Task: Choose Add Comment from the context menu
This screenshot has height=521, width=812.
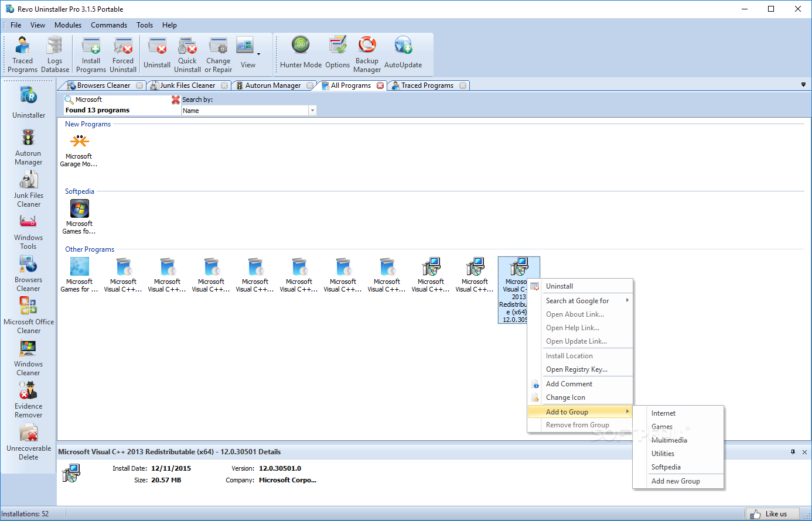Action: [580, 384]
